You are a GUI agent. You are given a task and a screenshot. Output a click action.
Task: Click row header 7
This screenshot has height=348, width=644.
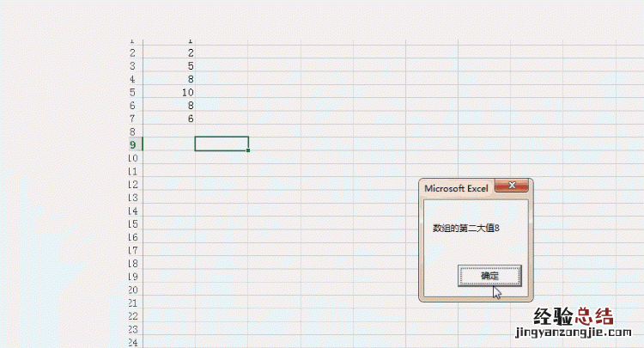[x=131, y=119]
